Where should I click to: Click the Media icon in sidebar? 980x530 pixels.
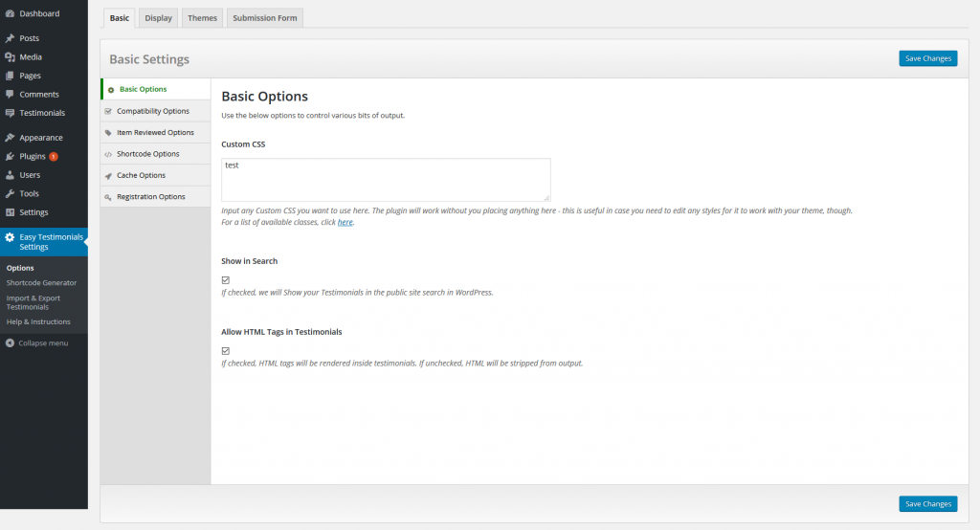tap(10, 57)
